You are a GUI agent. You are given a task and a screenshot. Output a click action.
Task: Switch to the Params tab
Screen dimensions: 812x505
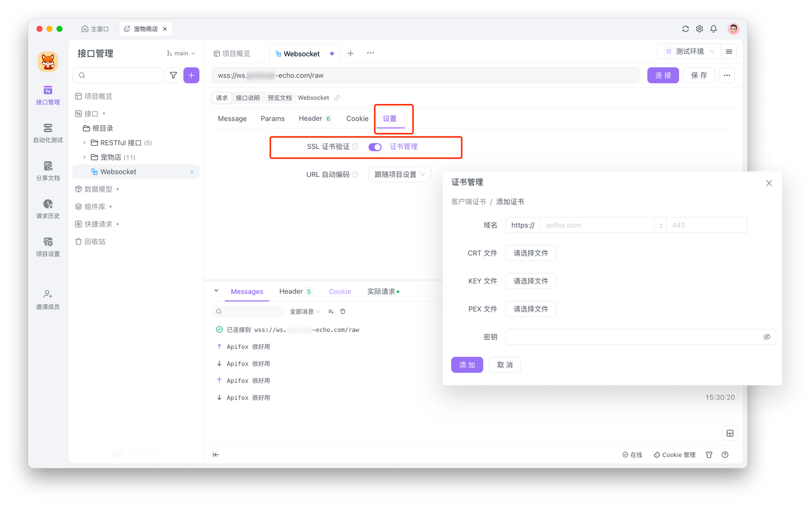point(273,118)
